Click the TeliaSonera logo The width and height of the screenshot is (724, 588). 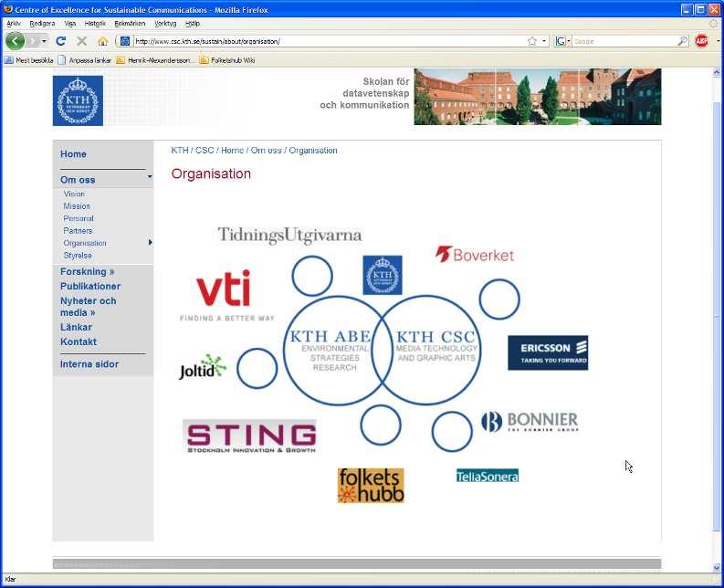pyautogui.click(x=488, y=476)
